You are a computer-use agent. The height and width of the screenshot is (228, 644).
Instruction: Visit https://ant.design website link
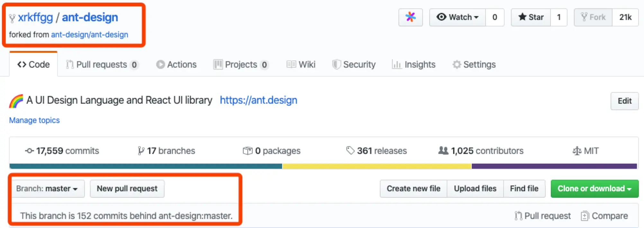(258, 100)
